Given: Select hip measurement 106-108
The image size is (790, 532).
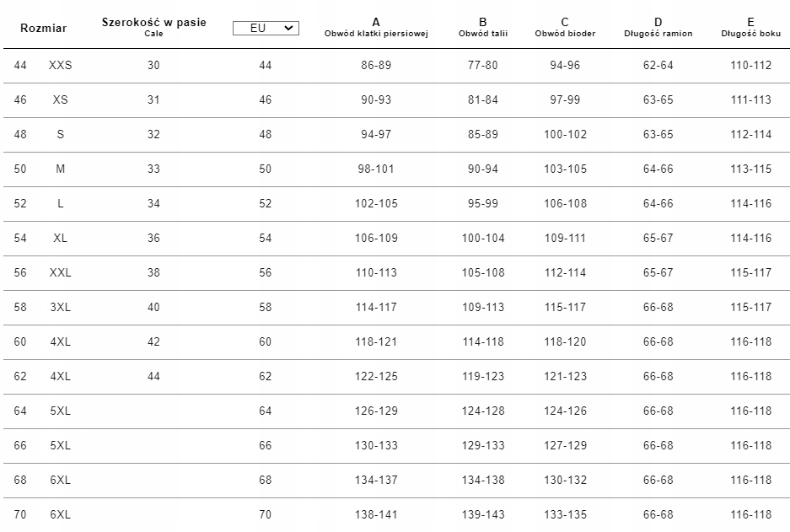Looking at the screenshot, I should click(x=565, y=203).
